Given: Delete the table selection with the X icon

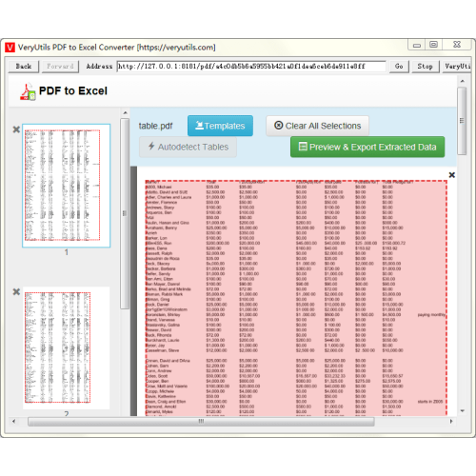Looking at the screenshot, I should (452, 175).
